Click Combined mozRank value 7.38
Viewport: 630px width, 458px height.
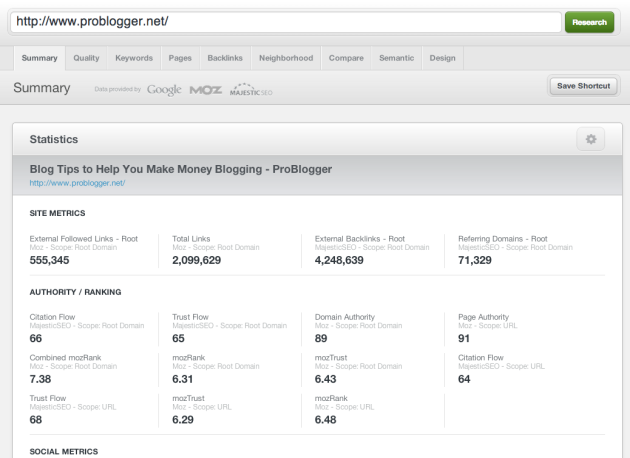tap(40, 379)
